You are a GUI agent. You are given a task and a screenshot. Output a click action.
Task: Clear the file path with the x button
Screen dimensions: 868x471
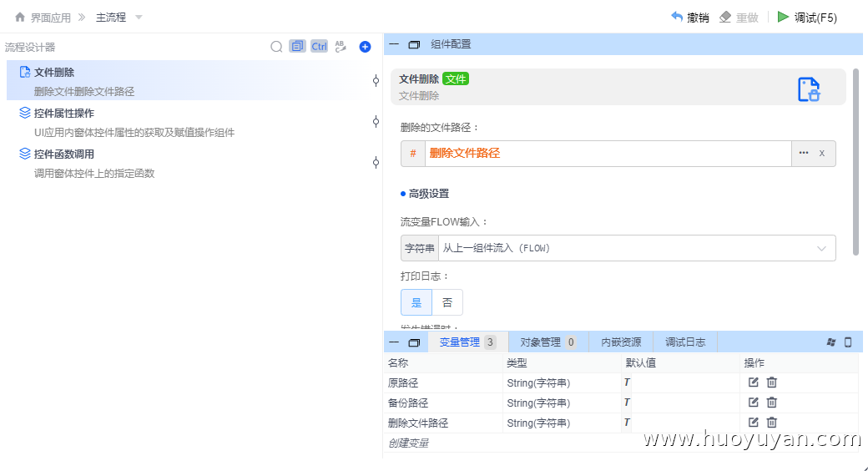pos(822,154)
